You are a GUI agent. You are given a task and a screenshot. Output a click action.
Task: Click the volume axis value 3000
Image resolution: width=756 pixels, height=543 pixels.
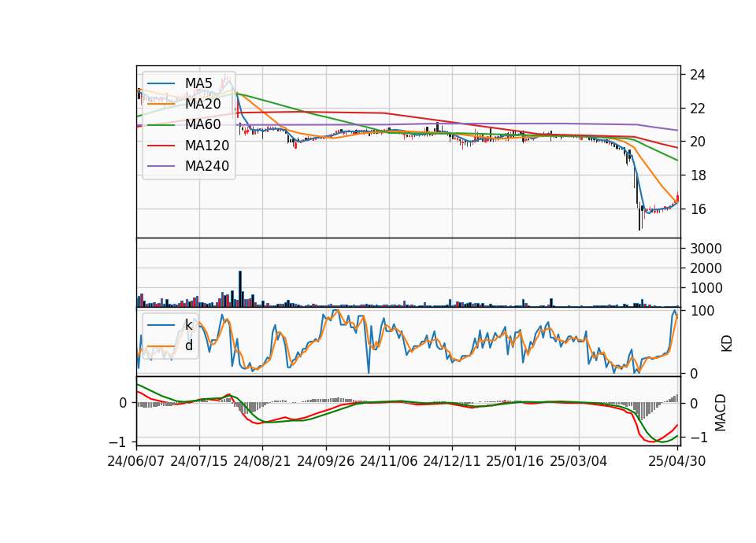(x=706, y=249)
